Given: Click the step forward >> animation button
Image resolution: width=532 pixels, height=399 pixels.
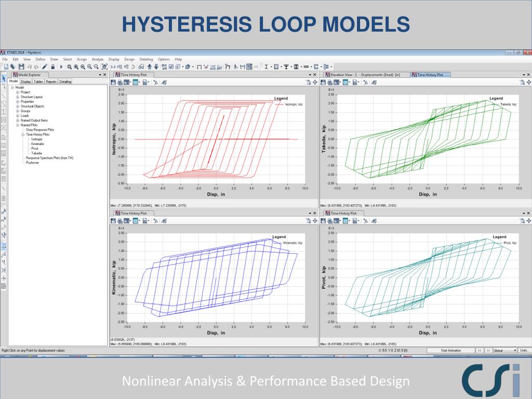Looking at the screenshot, I should pyautogui.click(x=488, y=351).
